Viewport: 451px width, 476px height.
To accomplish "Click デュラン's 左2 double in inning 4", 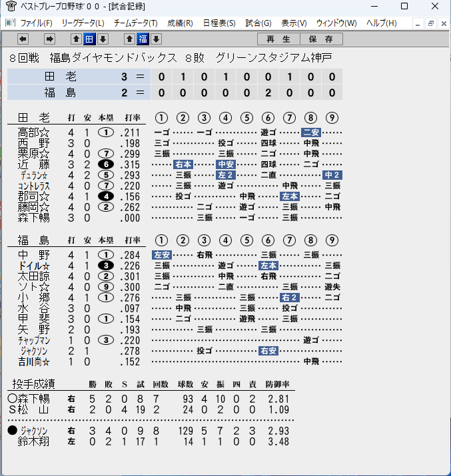I will [x=226, y=175].
